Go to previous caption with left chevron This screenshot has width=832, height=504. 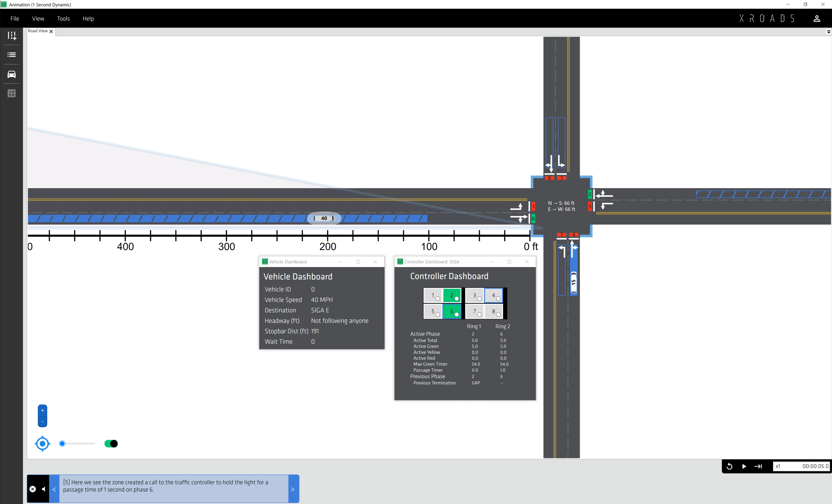click(x=54, y=489)
